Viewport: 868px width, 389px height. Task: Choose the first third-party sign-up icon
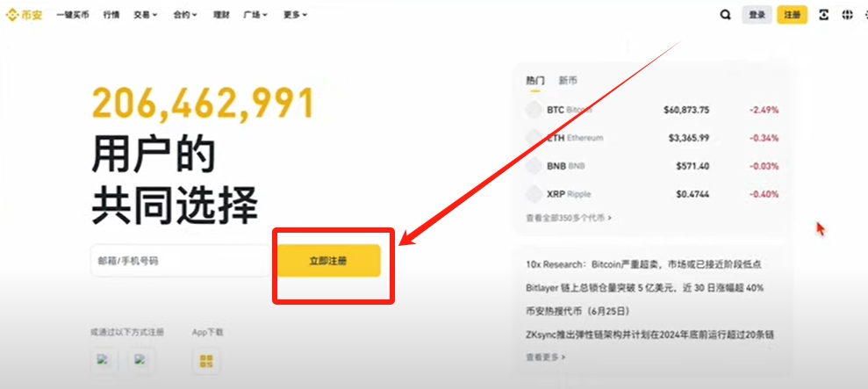point(104,361)
